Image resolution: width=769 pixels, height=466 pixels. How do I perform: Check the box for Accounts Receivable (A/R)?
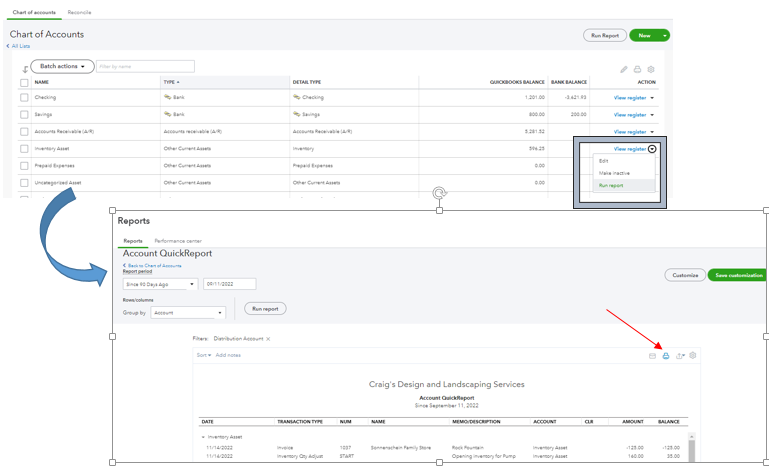24,131
